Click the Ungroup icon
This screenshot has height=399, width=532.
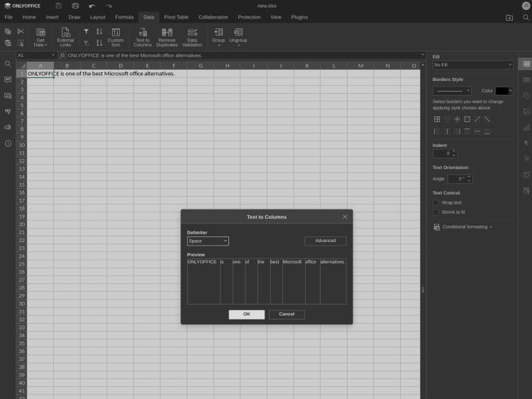pos(238,32)
